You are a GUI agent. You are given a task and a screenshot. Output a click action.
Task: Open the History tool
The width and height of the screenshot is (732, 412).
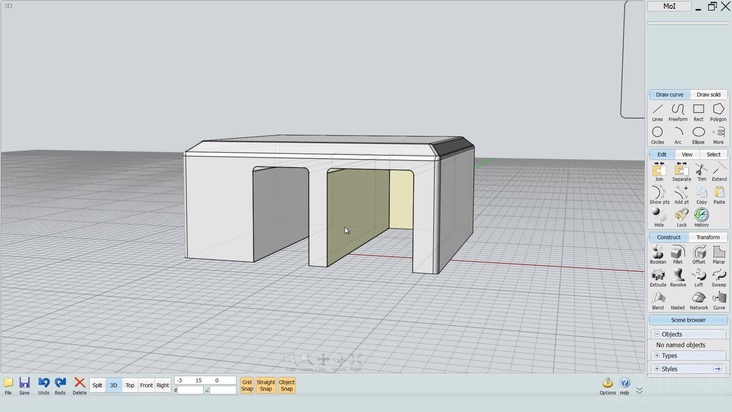click(x=701, y=217)
